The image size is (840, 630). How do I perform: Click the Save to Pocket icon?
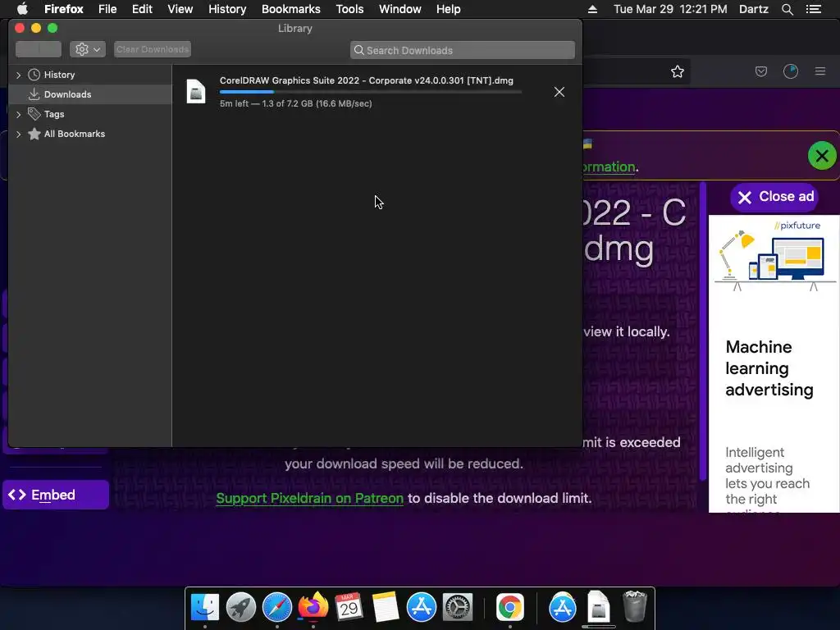click(761, 71)
